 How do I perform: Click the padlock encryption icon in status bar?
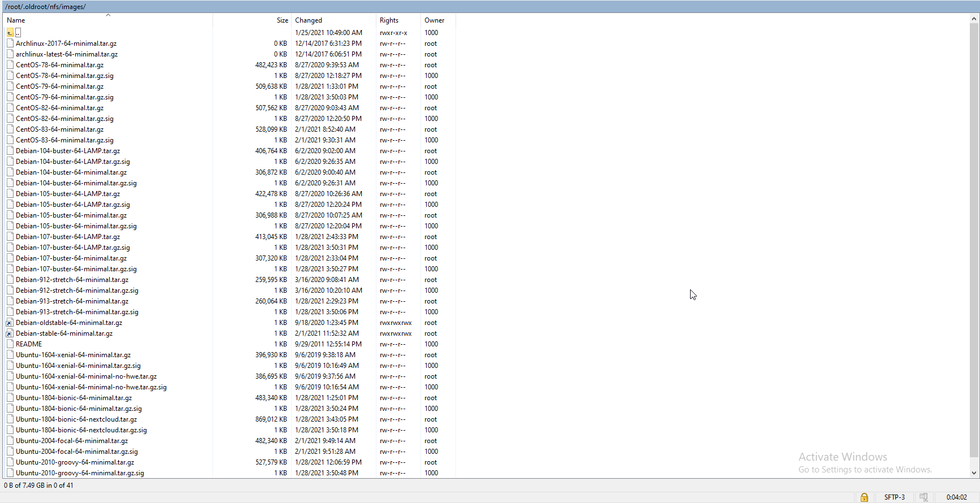864,497
